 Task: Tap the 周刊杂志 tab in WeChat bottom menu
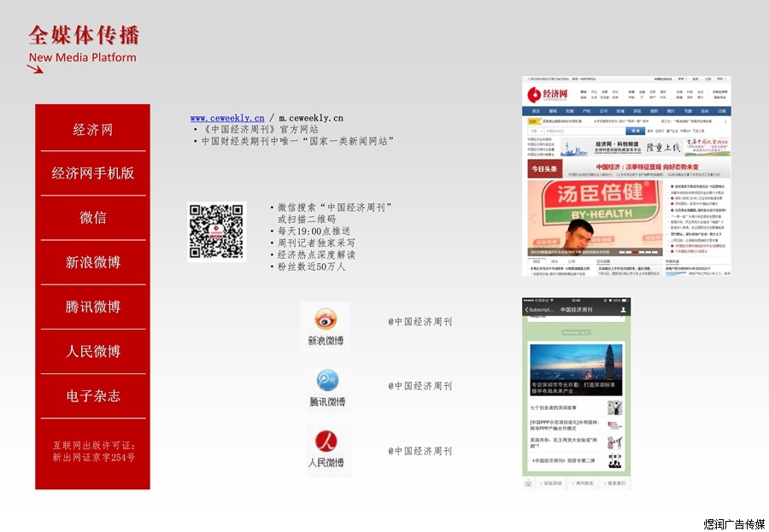[583, 483]
